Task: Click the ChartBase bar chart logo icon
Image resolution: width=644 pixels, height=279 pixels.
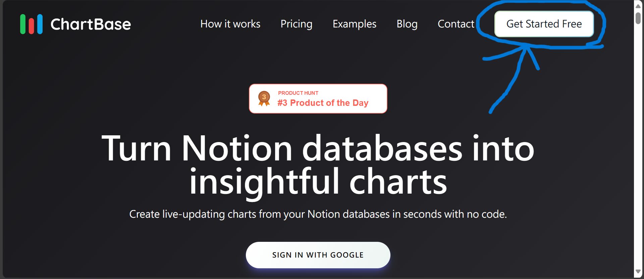Action: click(x=32, y=24)
